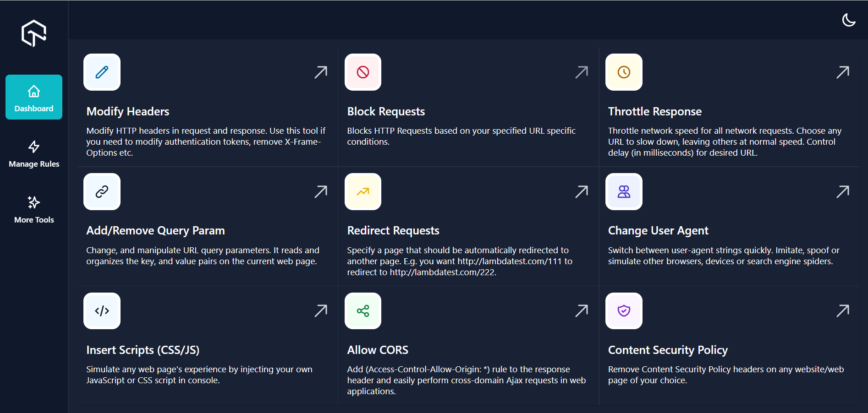The height and width of the screenshot is (413, 868).
Task: Toggle dark mode with the moon icon
Action: [849, 20]
